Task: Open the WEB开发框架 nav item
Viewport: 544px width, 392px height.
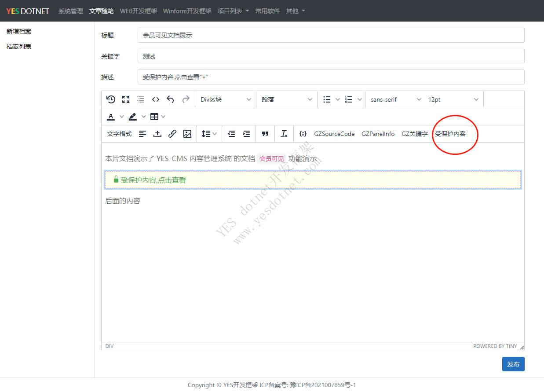Action: [139, 11]
